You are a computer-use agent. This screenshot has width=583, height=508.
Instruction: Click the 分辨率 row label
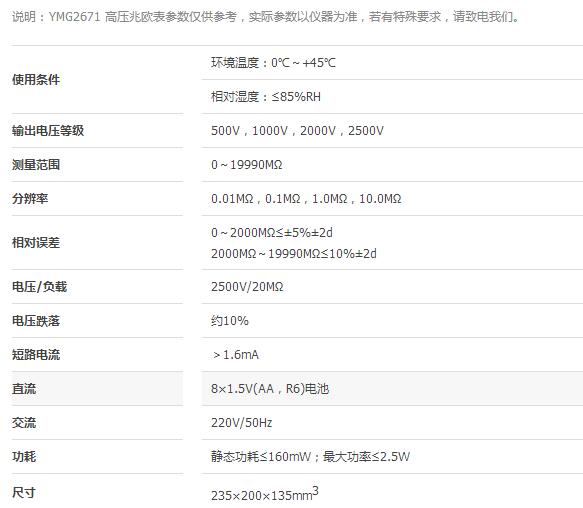30,198
